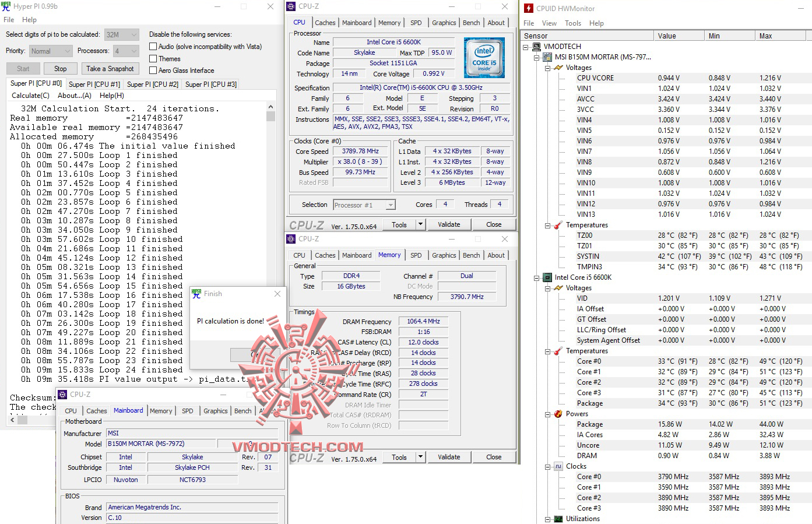Select the MSI B150M MORTAR motherboard icon
Image resolution: width=812 pixels, height=524 pixels.
[547, 57]
